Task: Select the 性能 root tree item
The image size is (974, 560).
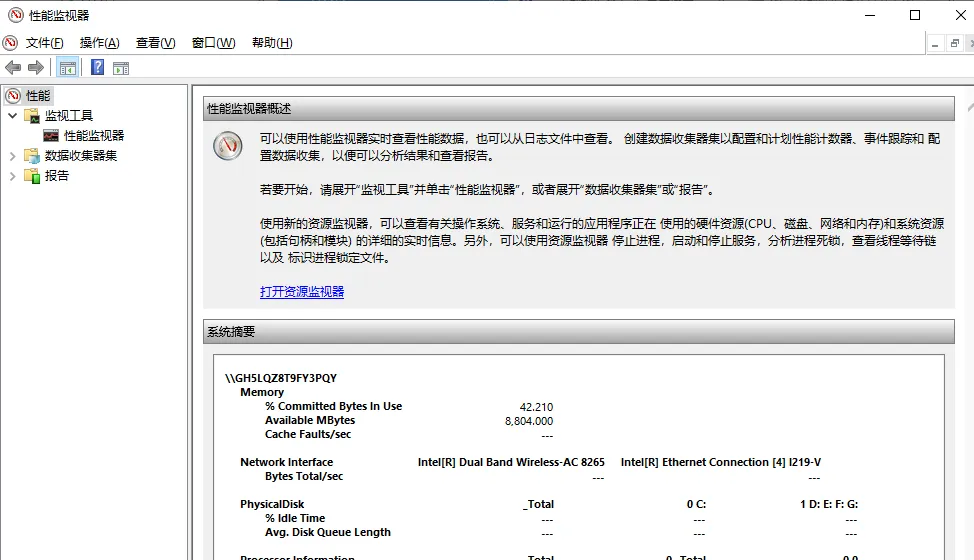Action: 38,96
